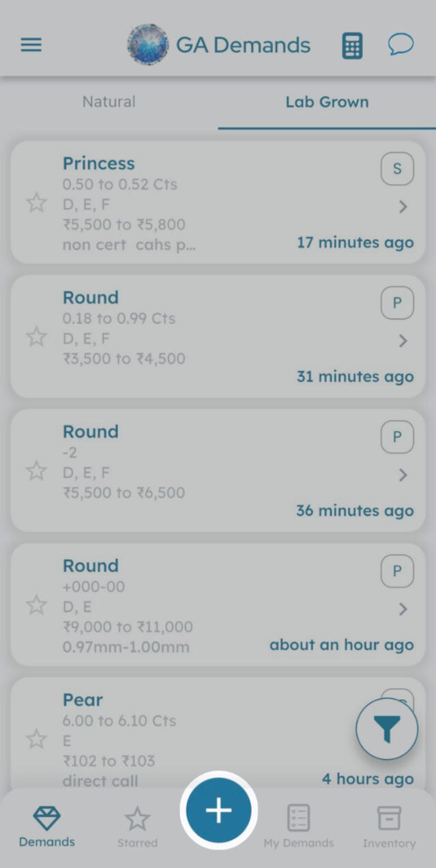This screenshot has width=436, height=868.
Task: Open the chat messages icon
Action: pos(401,45)
